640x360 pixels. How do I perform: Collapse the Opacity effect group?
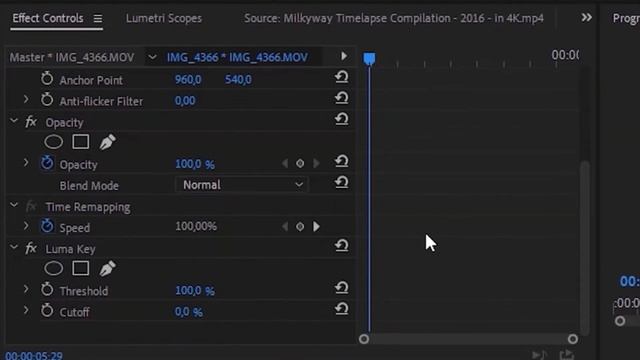pos(14,121)
